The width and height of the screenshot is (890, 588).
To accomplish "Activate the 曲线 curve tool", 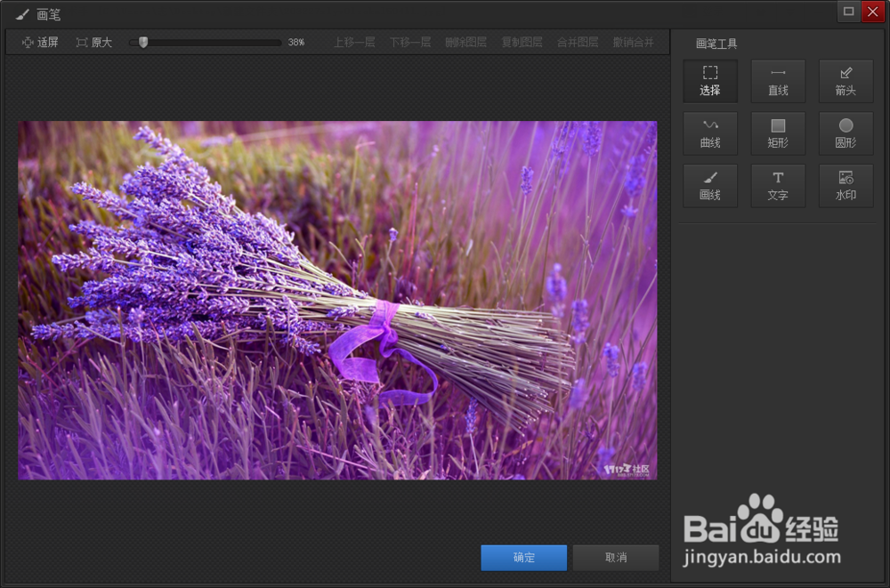I will pyautogui.click(x=710, y=133).
